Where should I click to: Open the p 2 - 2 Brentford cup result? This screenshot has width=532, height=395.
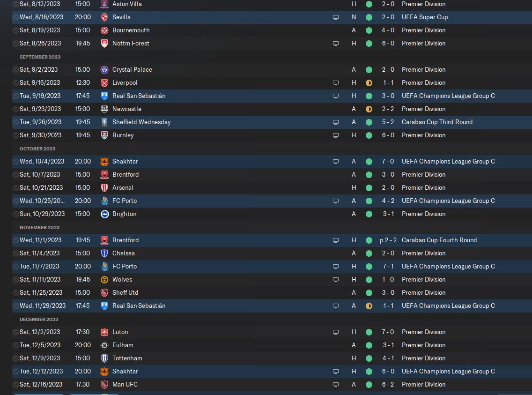(x=388, y=240)
